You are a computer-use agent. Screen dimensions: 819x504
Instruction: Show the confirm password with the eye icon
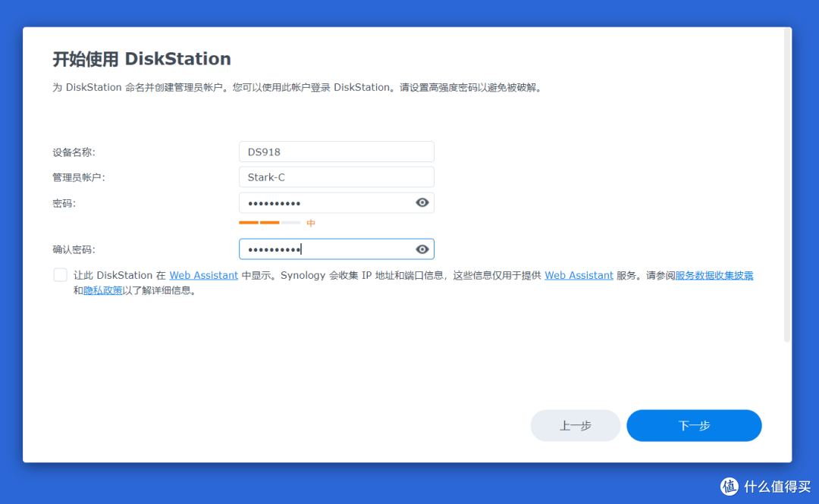tap(422, 249)
